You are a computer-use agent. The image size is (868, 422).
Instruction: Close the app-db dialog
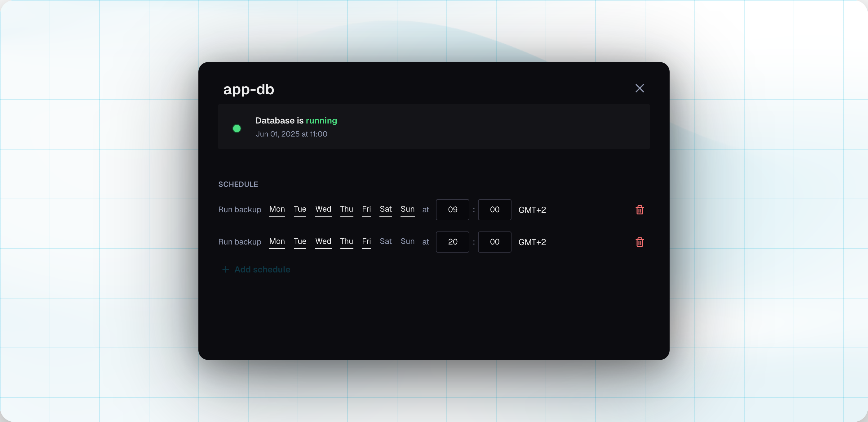[x=640, y=88]
